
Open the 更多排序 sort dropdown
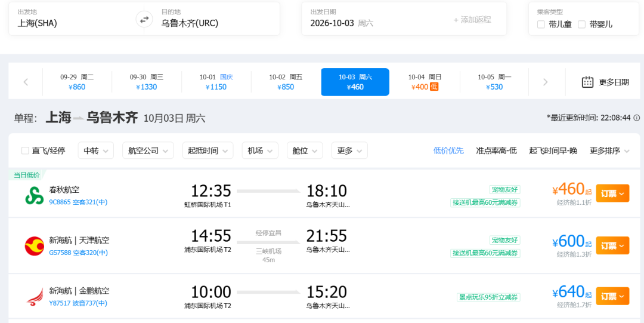(609, 151)
